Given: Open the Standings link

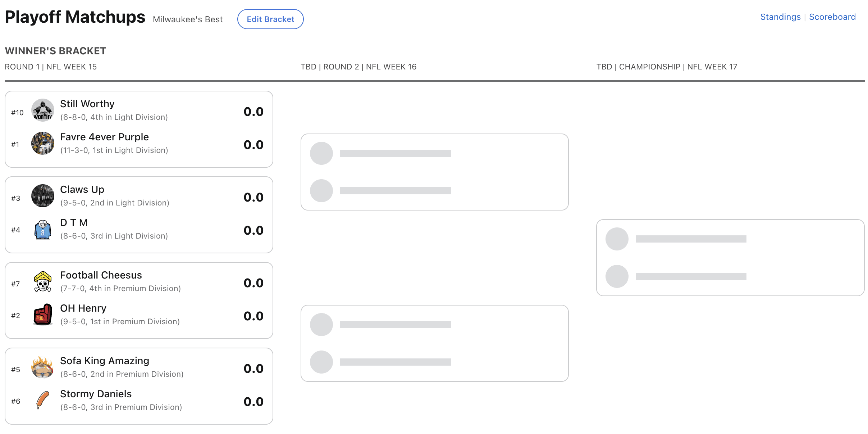Looking at the screenshot, I should (x=780, y=17).
